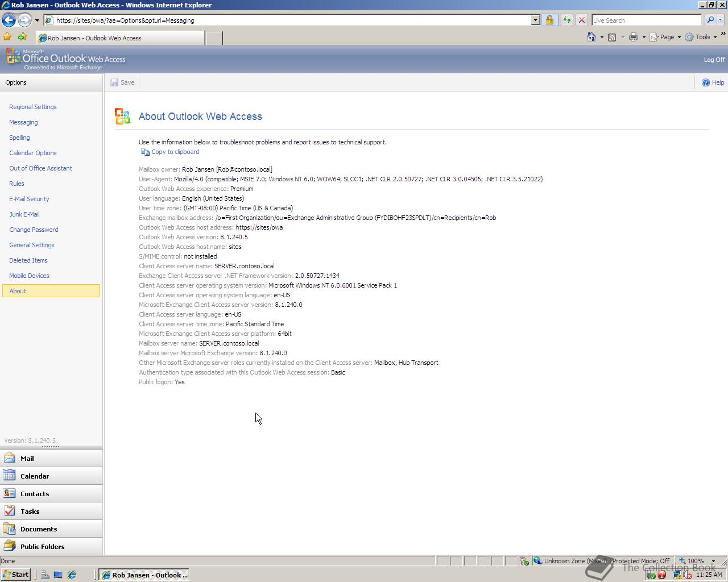This screenshot has height=582, width=728.
Task: Switch to Public Folders in navigation pane
Action: (x=51, y=546)
